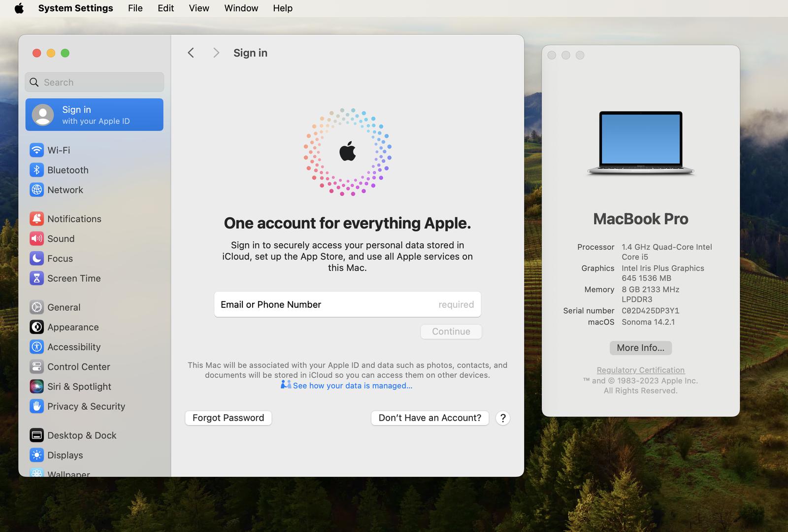Select the Accessibility label in sidebar
The height and width of the screenshot is (532, 788).
[x=74, y=347]
